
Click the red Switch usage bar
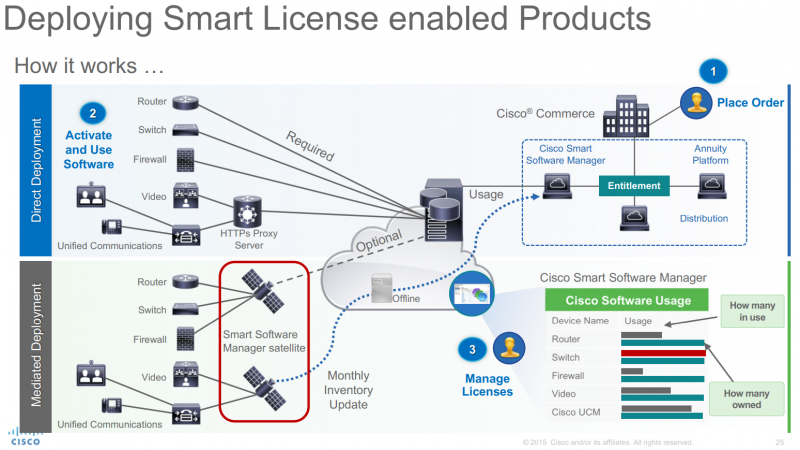click(x=663, y=353)
